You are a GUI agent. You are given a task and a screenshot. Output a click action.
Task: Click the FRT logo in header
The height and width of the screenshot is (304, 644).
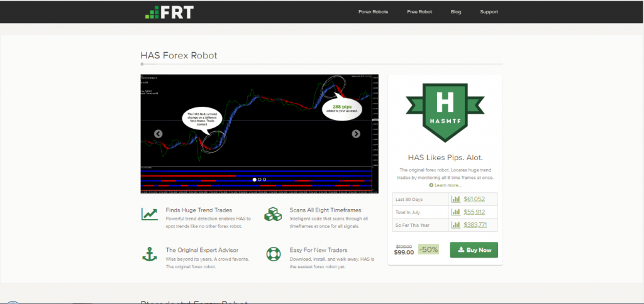coord(169,12)
